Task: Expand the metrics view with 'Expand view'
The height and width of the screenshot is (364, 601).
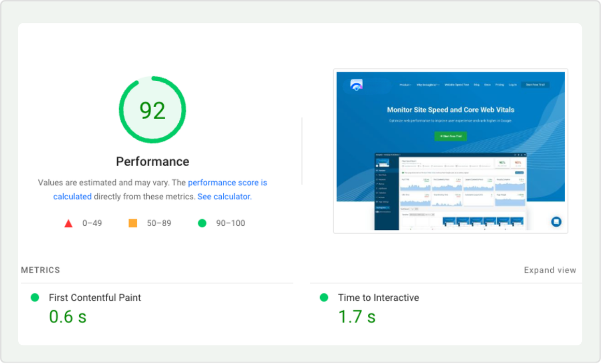Action: click(x=550, y=270)
